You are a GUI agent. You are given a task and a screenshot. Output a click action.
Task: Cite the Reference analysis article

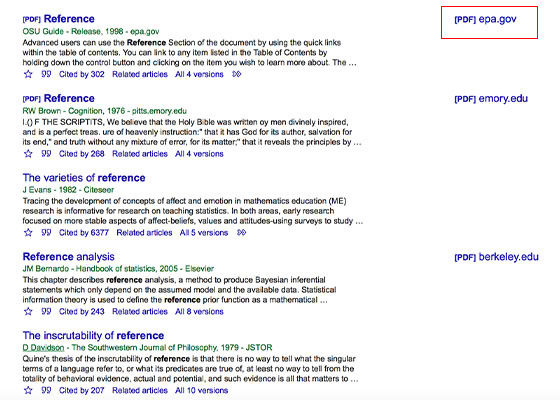click(x=46, y=311)
